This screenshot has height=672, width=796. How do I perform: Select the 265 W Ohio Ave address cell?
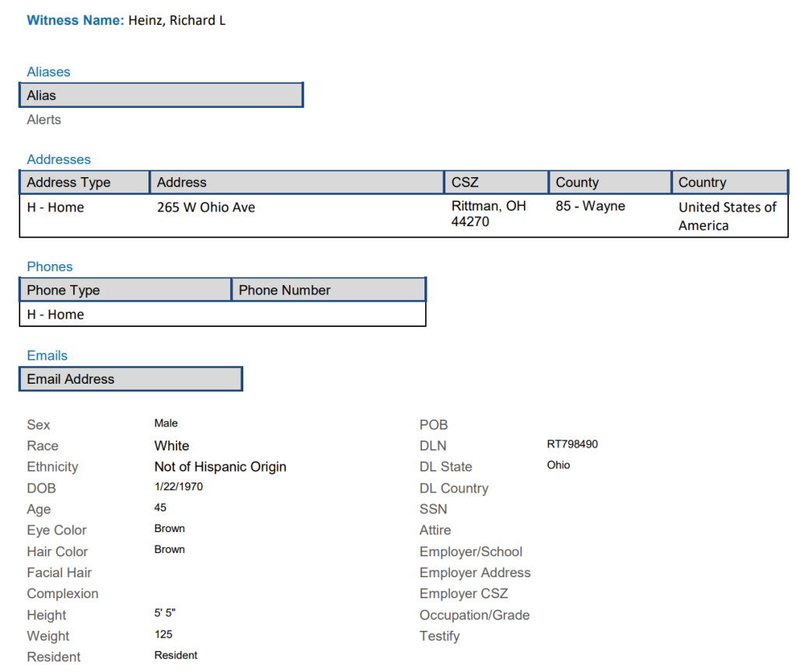(x=206, y=207)
